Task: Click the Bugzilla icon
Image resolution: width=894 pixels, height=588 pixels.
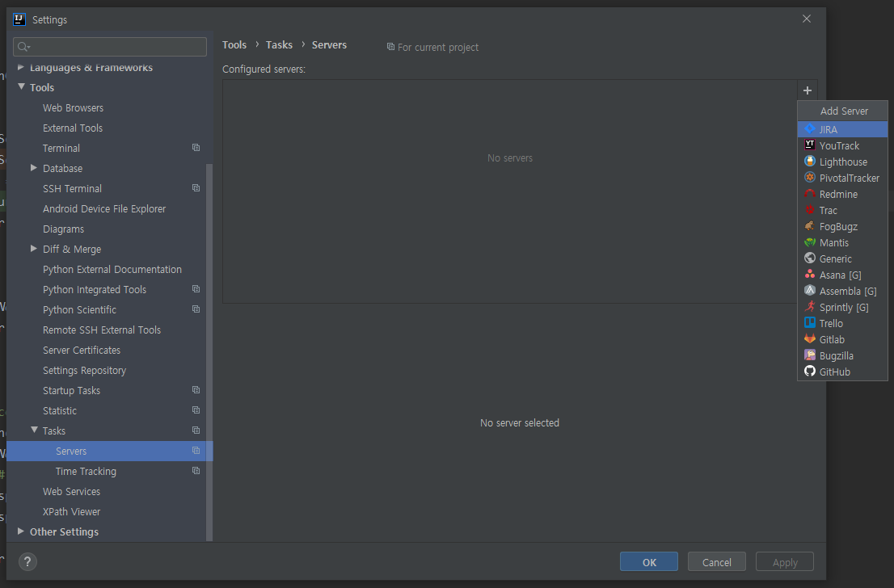Action: [810, 355]
